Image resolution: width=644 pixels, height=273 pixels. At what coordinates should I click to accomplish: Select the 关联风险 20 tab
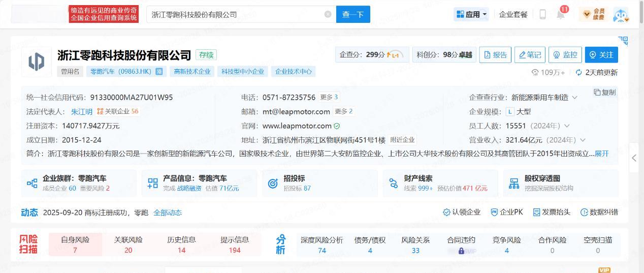[x=128, y=245]
